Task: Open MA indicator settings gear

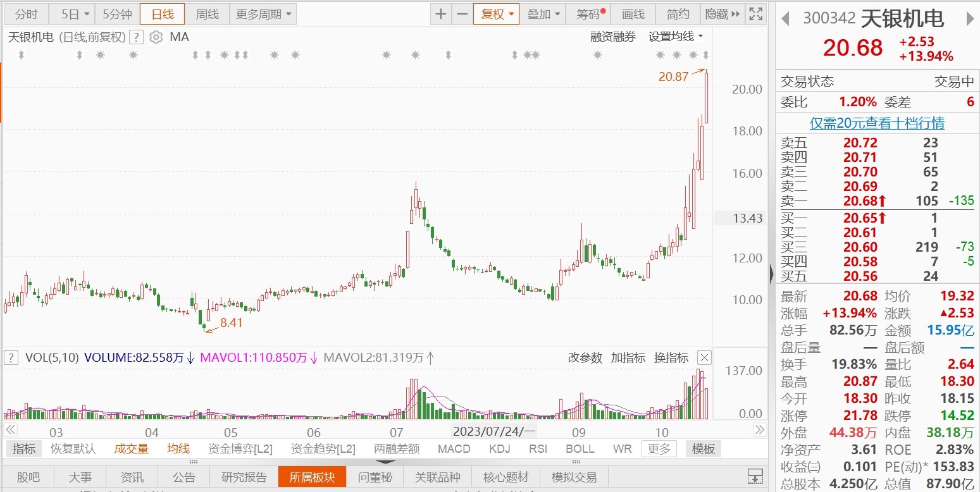Action: (156, 37)
